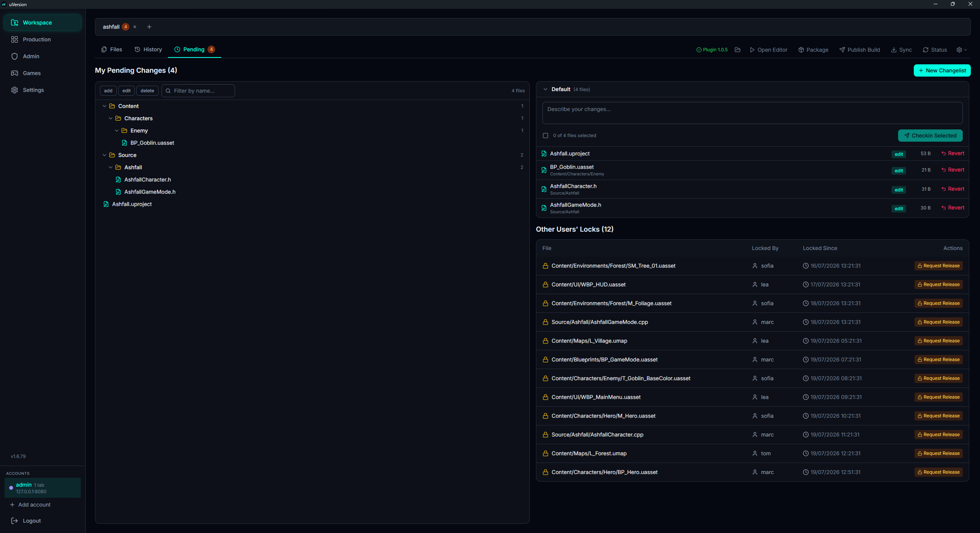Open project folder icon next to Plugin version
The height and width of the screenshot is (533, 980).
pyautogui.click(x=738, y=50)
